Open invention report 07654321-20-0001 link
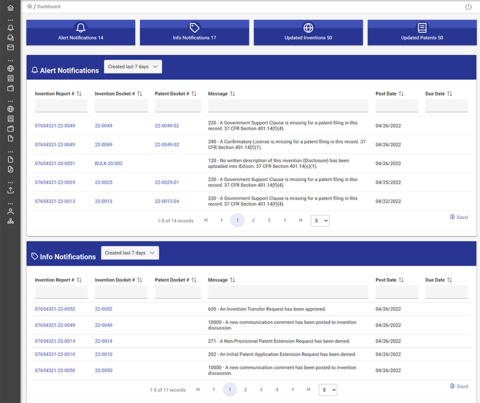 (x=55, y=163)
